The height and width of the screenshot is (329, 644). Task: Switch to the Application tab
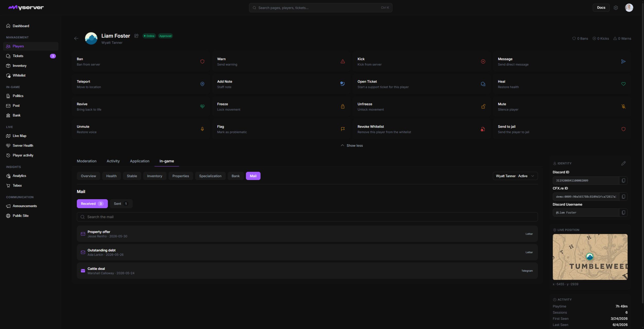[140, 161]
